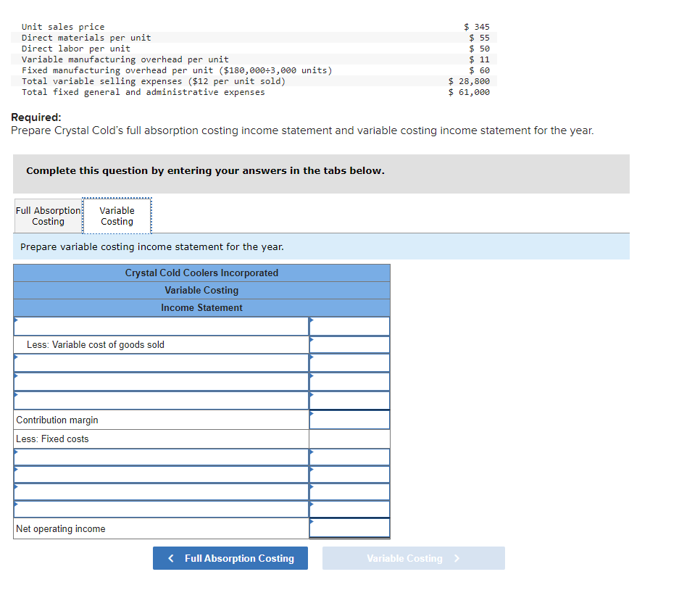
Task: Click the Contribution margin label
Action: [x=57, y=420]
